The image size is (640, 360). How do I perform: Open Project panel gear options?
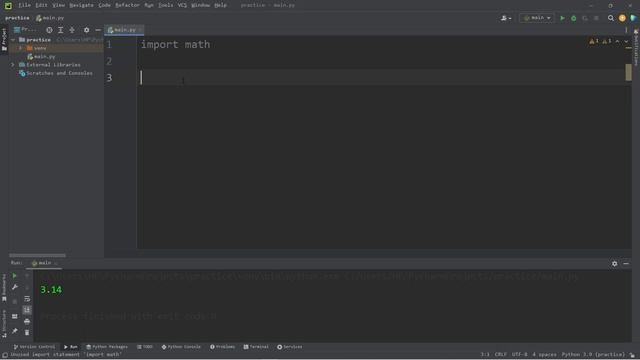click(86, 30)
